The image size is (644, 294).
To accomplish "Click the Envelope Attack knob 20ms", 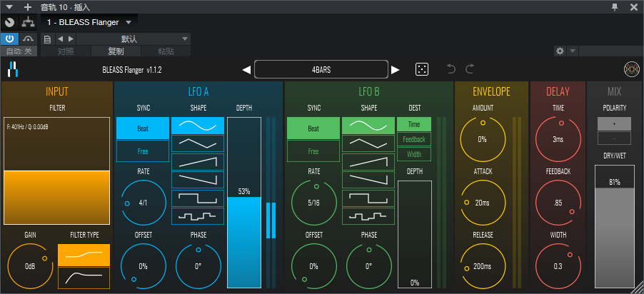I will click(x=483, y=203).
